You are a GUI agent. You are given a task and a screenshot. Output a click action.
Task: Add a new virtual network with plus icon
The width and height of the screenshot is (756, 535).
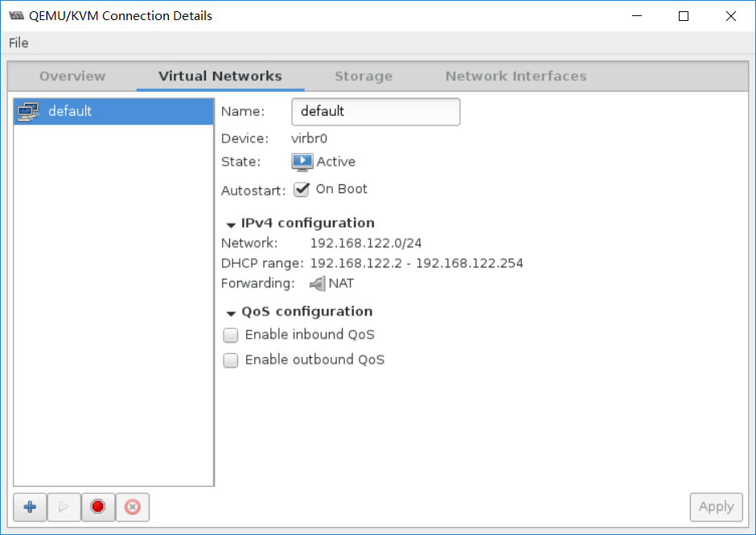pos(30,507)
